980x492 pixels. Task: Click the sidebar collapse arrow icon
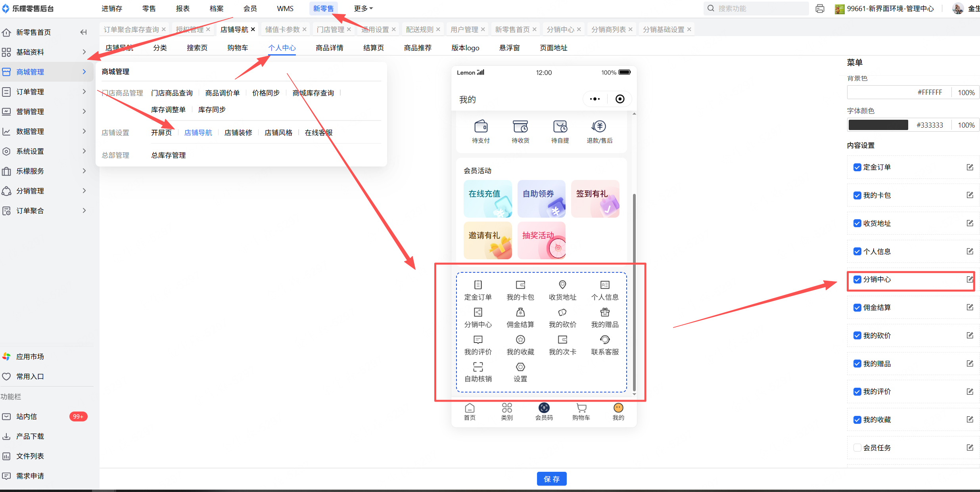tap(83, 32)
